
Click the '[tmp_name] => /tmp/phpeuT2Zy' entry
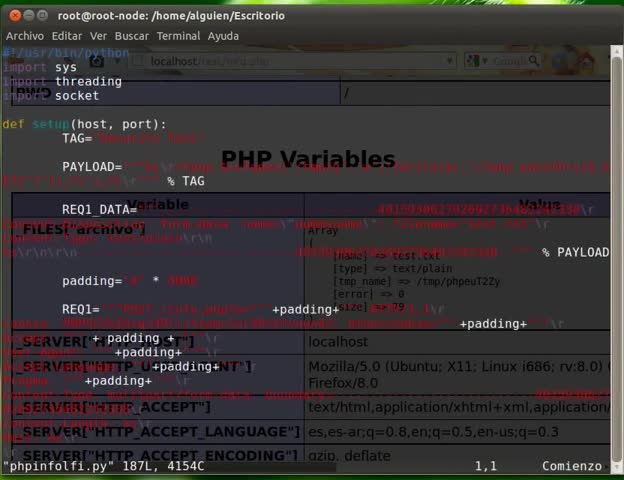pyautogui.click(x=416, y=282)
